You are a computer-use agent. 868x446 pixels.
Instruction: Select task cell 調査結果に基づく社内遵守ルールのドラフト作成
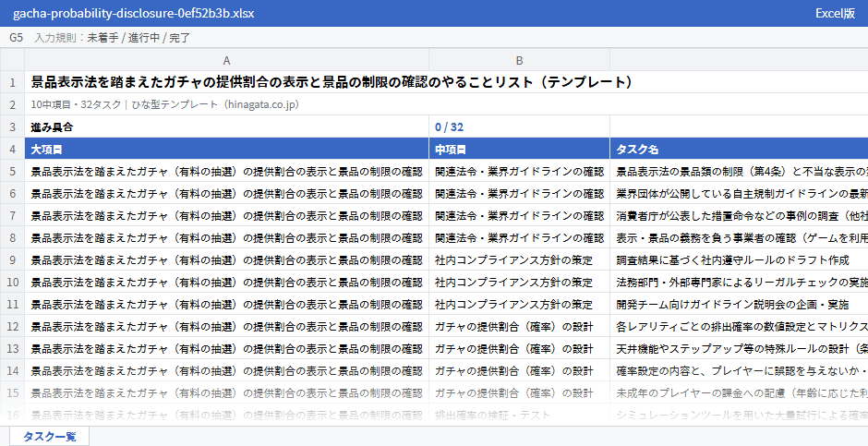pyautogui.click(x=739, y=260)
